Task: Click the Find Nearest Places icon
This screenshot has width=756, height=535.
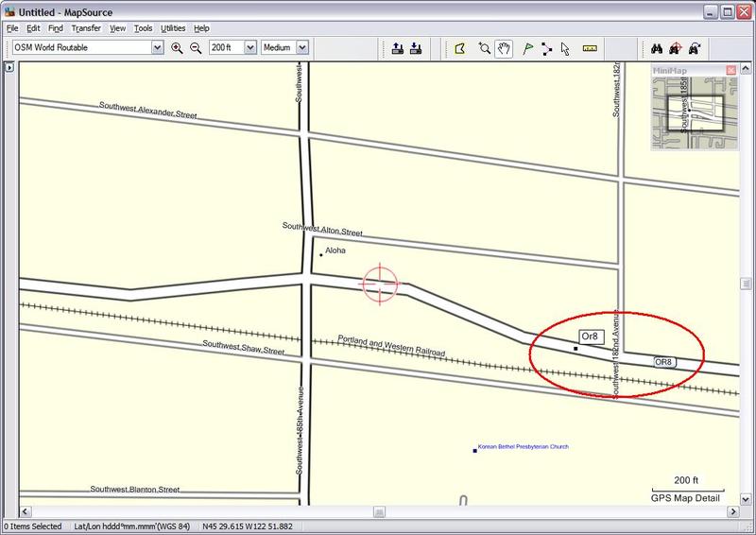Action: pyautogui.click(x=676, y=48)
